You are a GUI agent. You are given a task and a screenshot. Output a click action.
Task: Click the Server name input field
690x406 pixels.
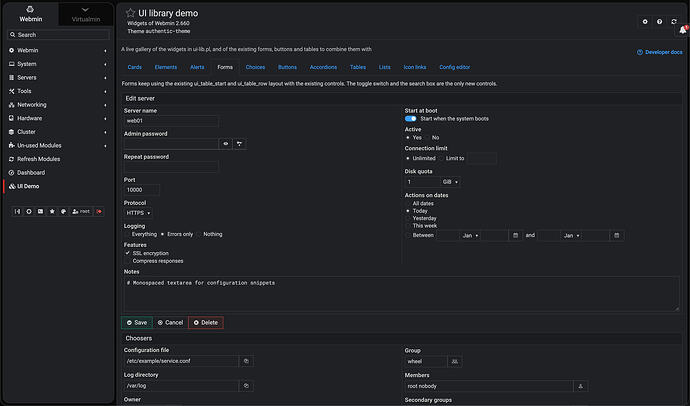tap(171, 121)
